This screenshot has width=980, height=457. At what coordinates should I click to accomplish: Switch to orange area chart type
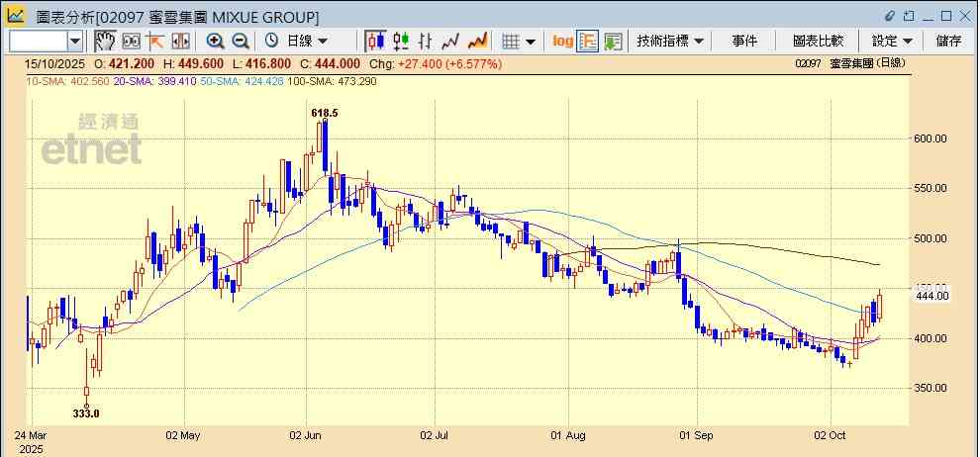click(x=477, y=41)
